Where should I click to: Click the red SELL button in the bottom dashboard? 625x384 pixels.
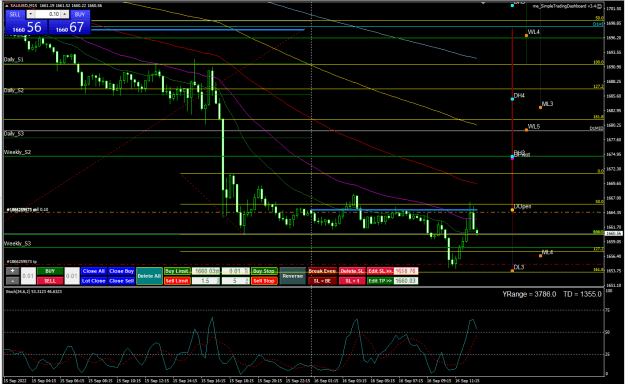pyautogui.click(x=50, y=281)
